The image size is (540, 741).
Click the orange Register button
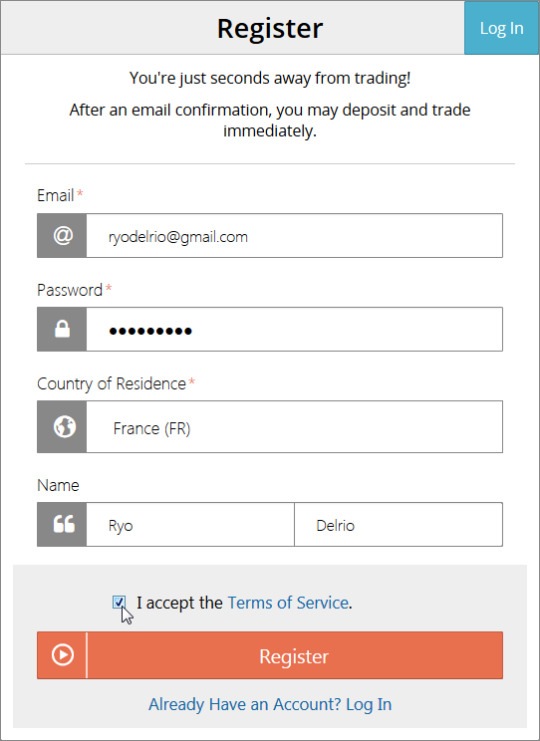coord(270,655)
